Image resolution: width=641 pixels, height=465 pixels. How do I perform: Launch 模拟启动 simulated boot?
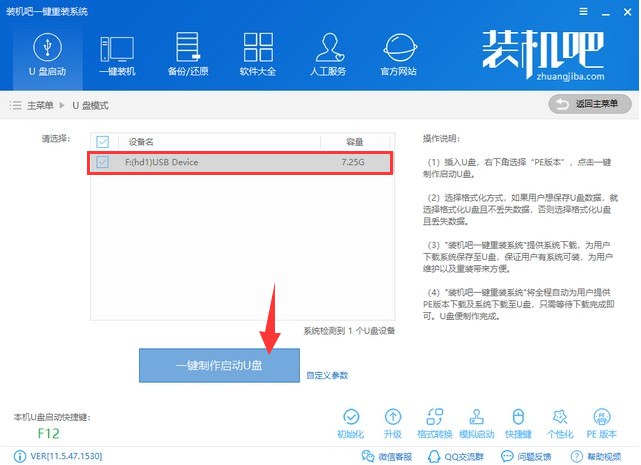(x=476, y=422)
